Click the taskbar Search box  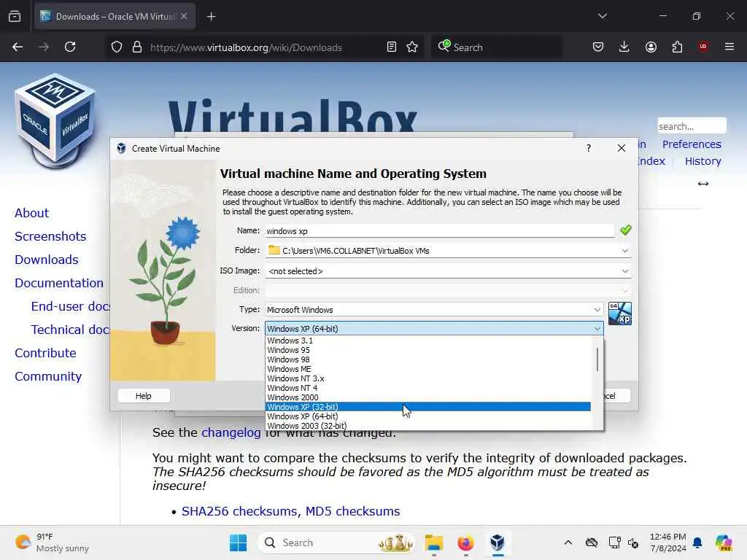click(x=336, y=542)
